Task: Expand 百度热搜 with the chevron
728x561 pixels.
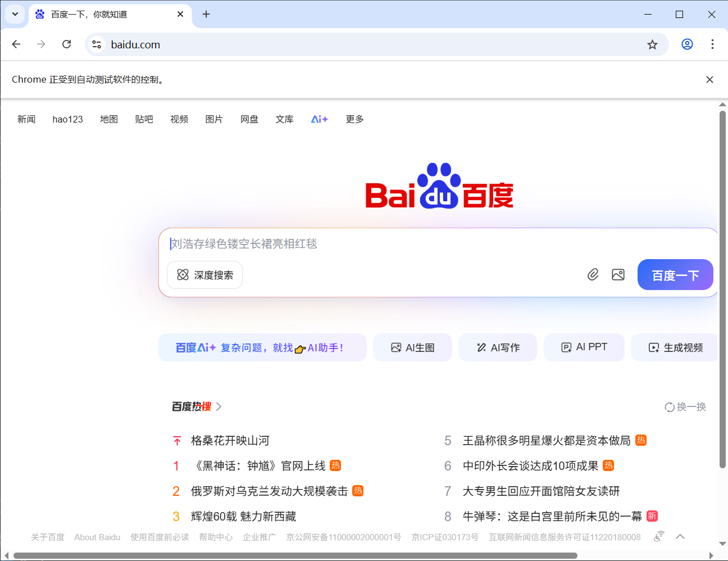Action: tap(219, 406)
